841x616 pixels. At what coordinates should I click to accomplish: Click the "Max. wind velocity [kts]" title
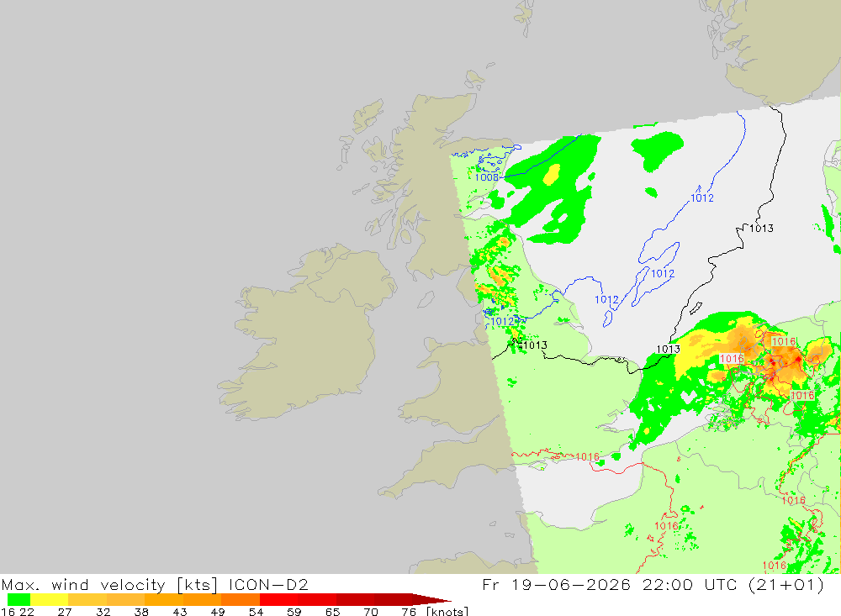(x=109, y=584)
